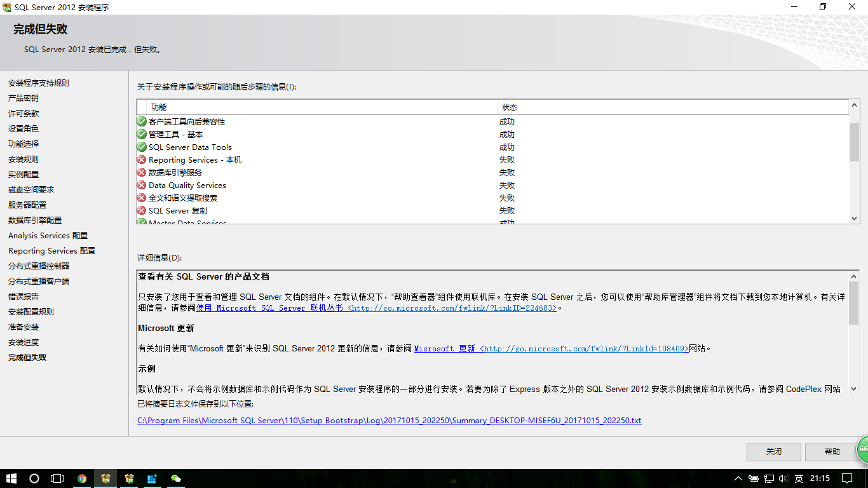Select the 准备安装 step

[x=24, y=327]
